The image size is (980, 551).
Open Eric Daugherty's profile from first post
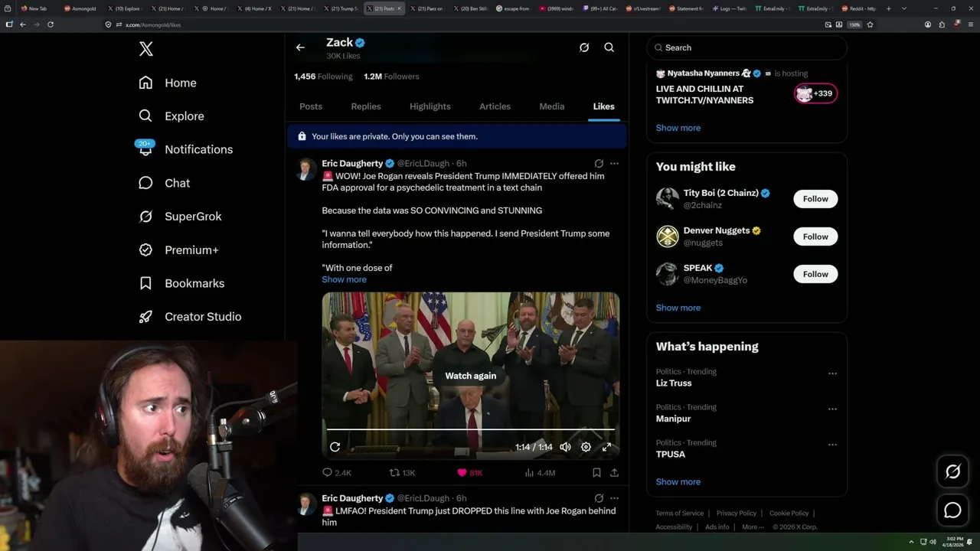pos(352,164)
